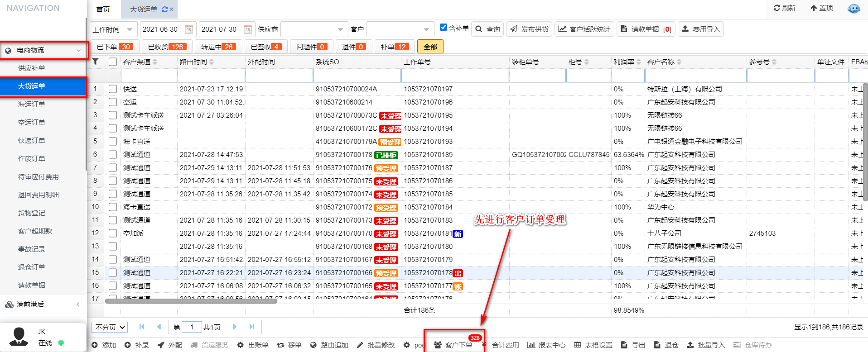Uncheck the 含补单 checkbox
The image size is (868, 352).
tap(444, 28)
